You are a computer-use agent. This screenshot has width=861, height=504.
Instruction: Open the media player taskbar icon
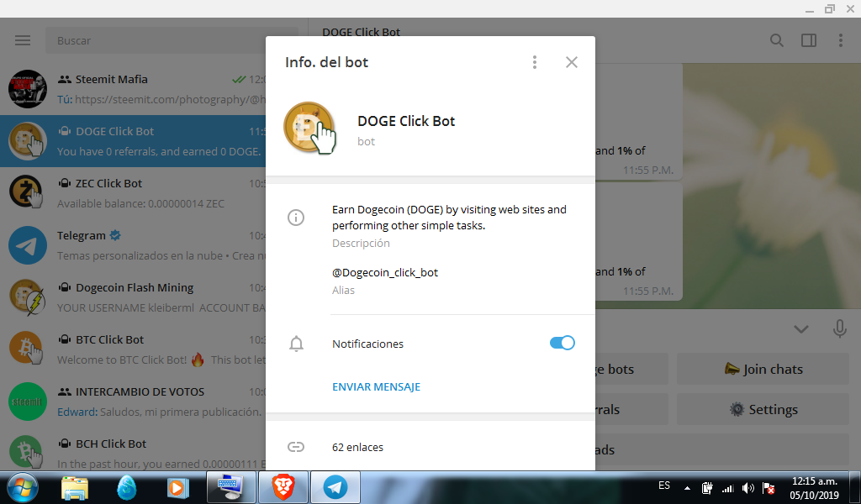coord(177,487)
